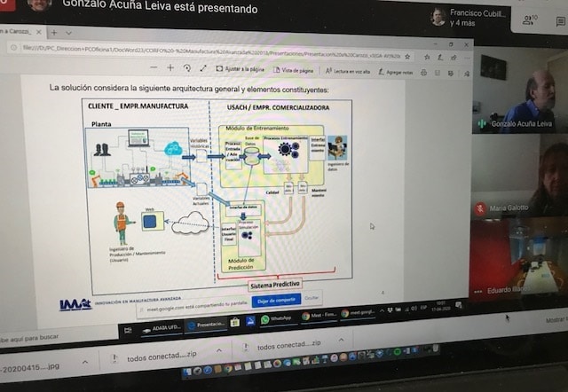The image size is (568, 392).
Task: Expand options chevron for '-20200415....jpg' download
Action: 85,362
